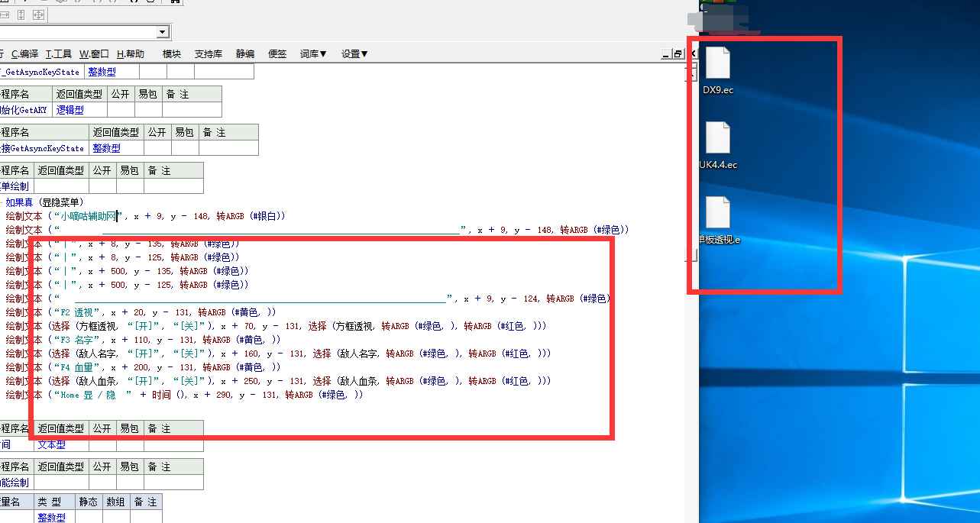Click the four-way resize alignment toolbar icon
The height and width of the screenshot is (523, 980).
(38, 15)
